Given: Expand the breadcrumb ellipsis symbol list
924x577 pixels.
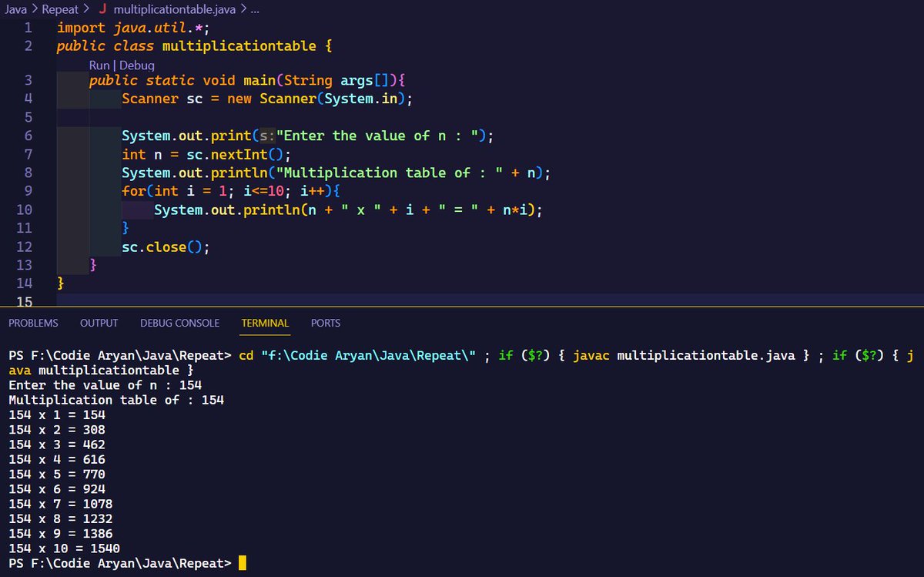Looking at the screenshot, I should [254, 11].
